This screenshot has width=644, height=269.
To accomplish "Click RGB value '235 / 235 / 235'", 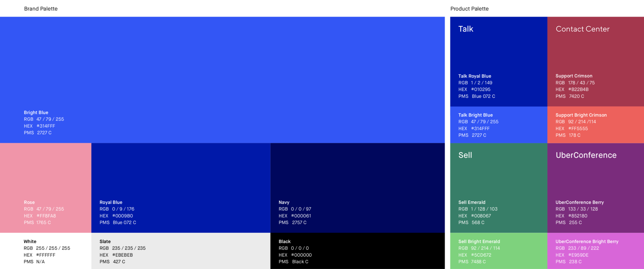I will coord(129,248).
